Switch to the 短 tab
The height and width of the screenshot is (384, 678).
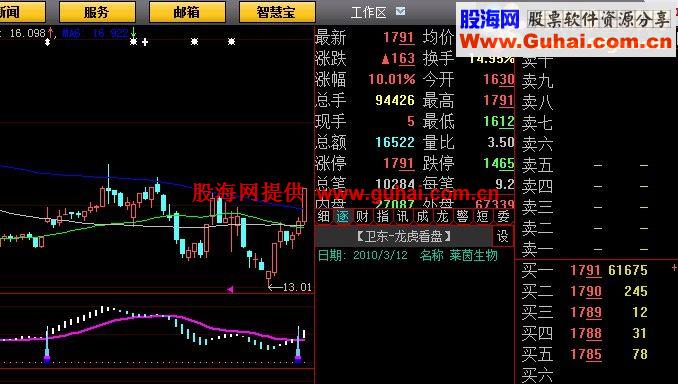pyautogui.click(x=483, y=216)
